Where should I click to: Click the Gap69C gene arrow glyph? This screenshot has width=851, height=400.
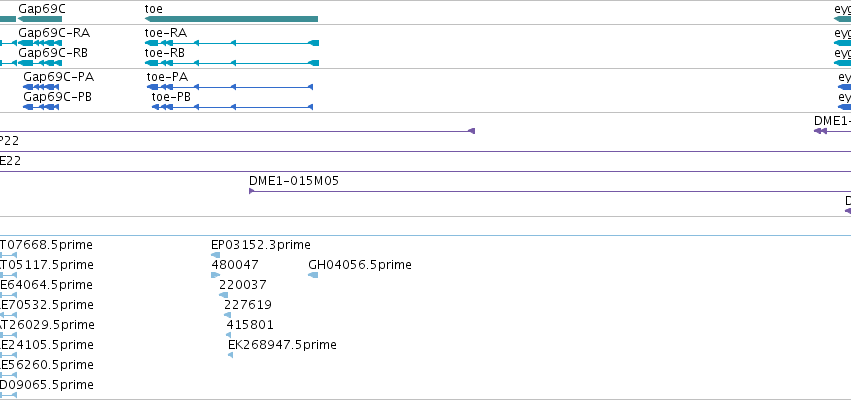[x=40, y=19]
